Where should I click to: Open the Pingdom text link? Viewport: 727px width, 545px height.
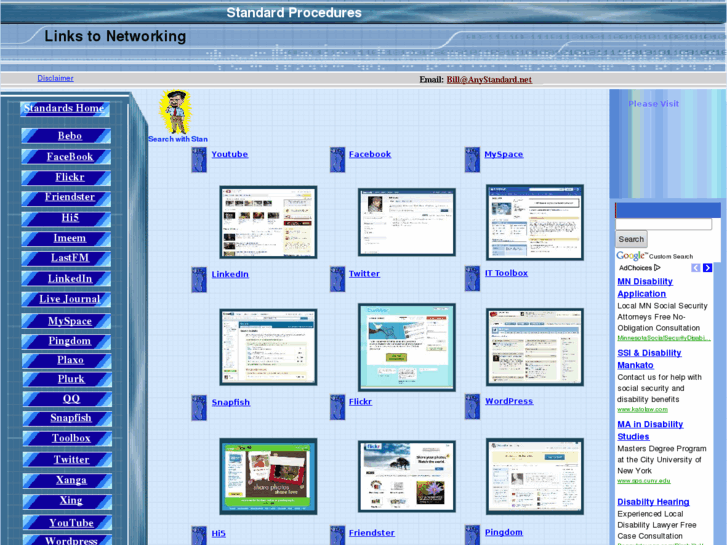(x=504, y=532)
